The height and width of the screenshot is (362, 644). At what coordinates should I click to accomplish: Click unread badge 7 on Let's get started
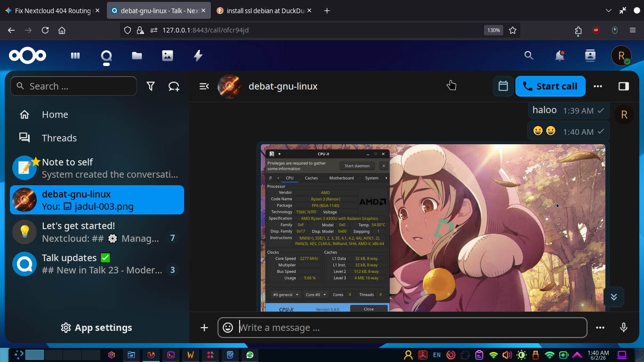tap(172, 238)
